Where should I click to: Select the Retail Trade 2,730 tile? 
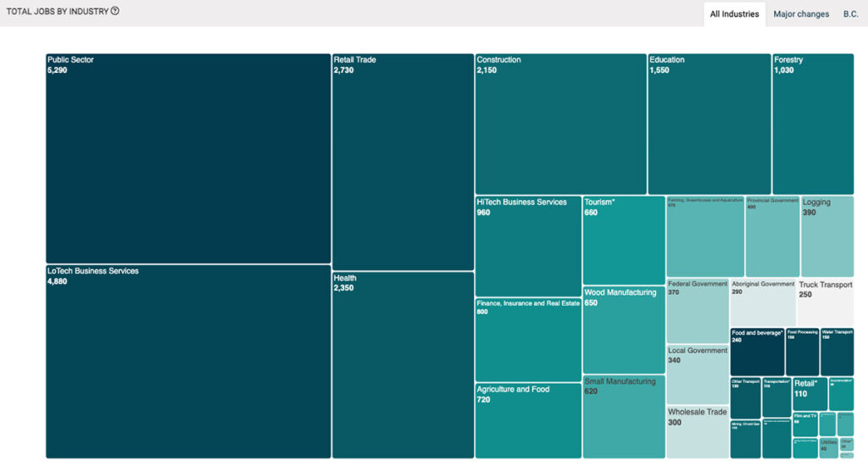tap(403, 162)
